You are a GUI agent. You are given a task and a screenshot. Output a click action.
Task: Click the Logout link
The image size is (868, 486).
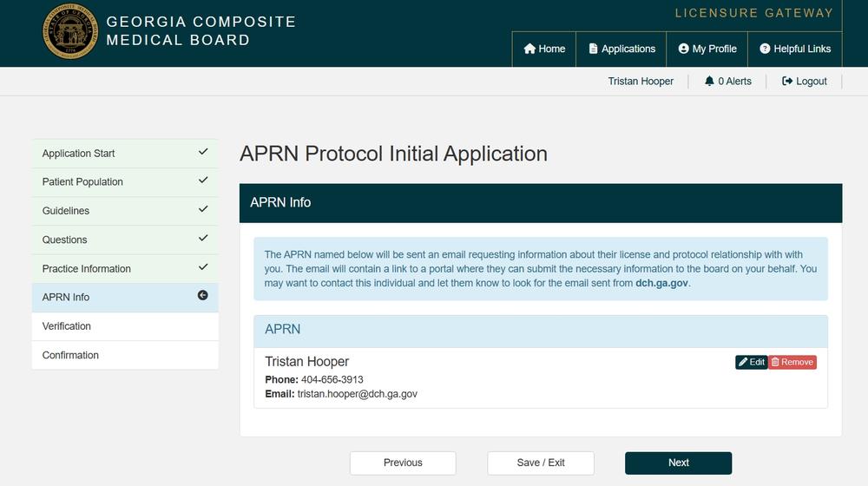point(805,82)
